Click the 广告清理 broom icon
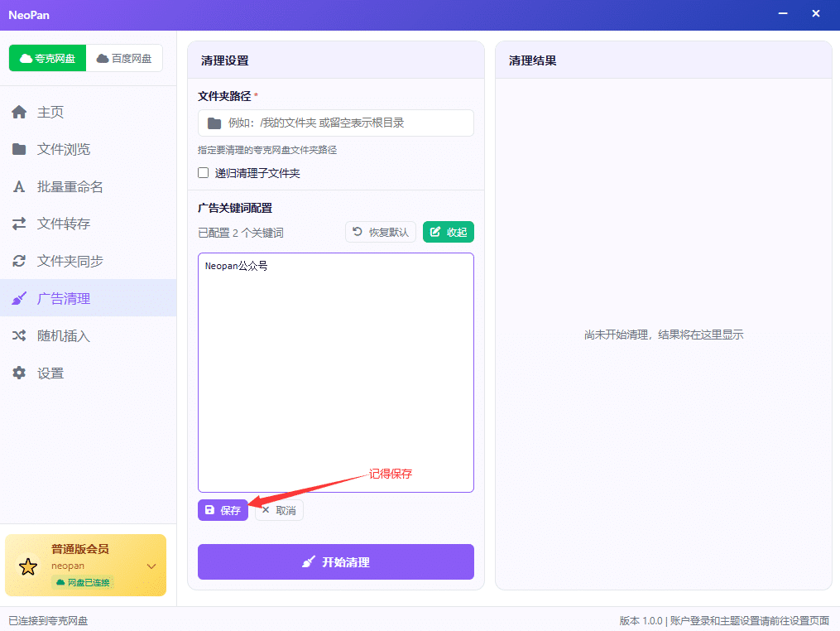 pos(19,299)
